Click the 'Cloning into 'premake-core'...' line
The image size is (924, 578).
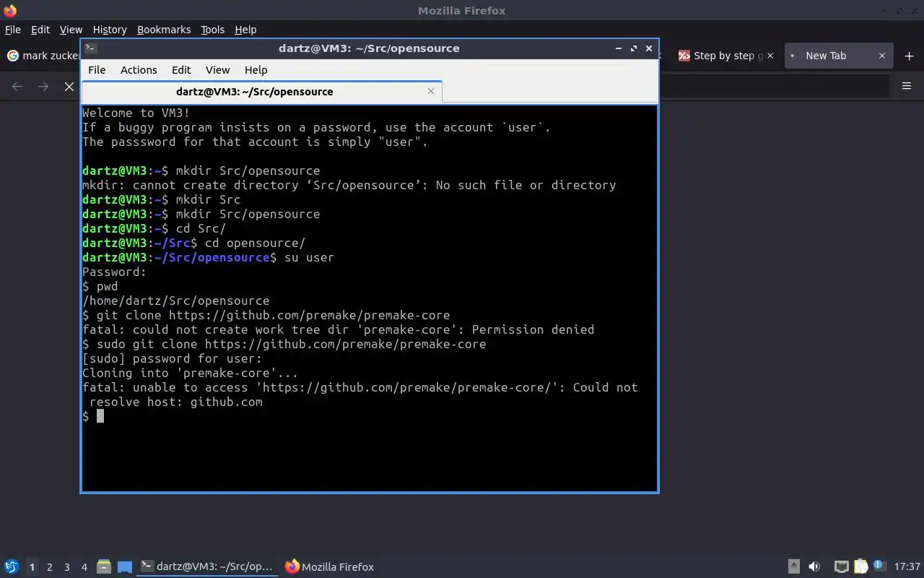coord(191,373)
